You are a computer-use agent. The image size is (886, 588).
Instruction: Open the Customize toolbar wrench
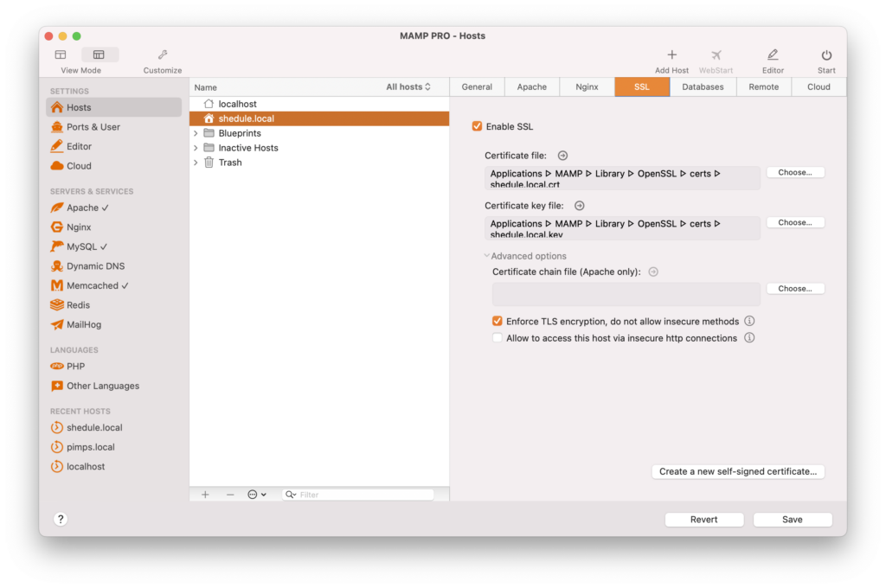[163, 54]
